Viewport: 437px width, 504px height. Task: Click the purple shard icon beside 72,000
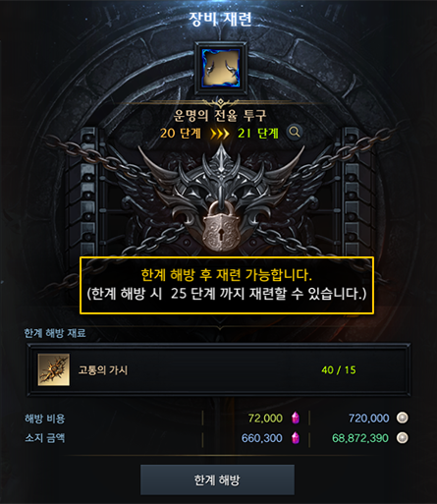click(x=296, y=418)
